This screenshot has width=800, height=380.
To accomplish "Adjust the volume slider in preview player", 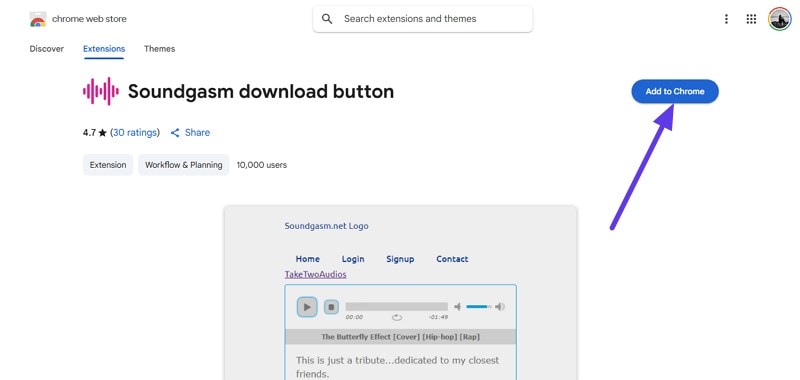I will click(479, 307).
